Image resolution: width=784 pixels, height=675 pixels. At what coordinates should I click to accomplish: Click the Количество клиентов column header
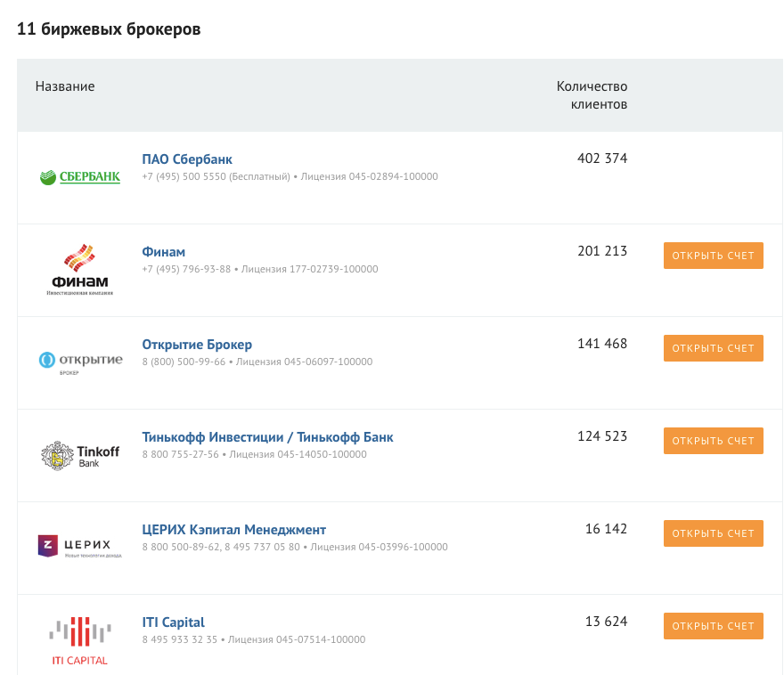pyautogui.click(x=592, y=95)
